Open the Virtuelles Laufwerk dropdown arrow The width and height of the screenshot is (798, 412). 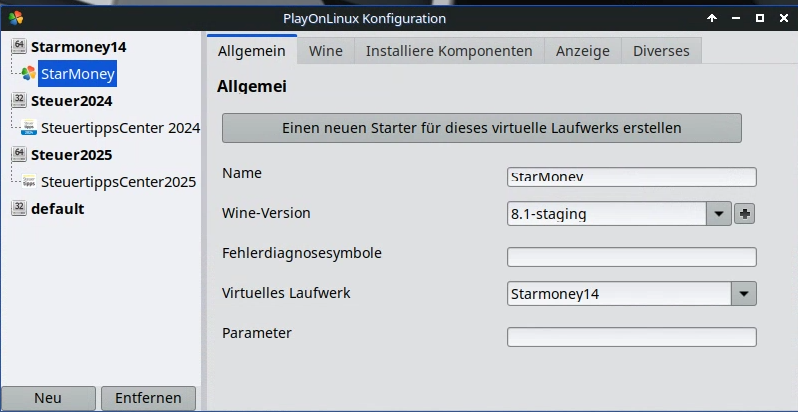(744, 293)
